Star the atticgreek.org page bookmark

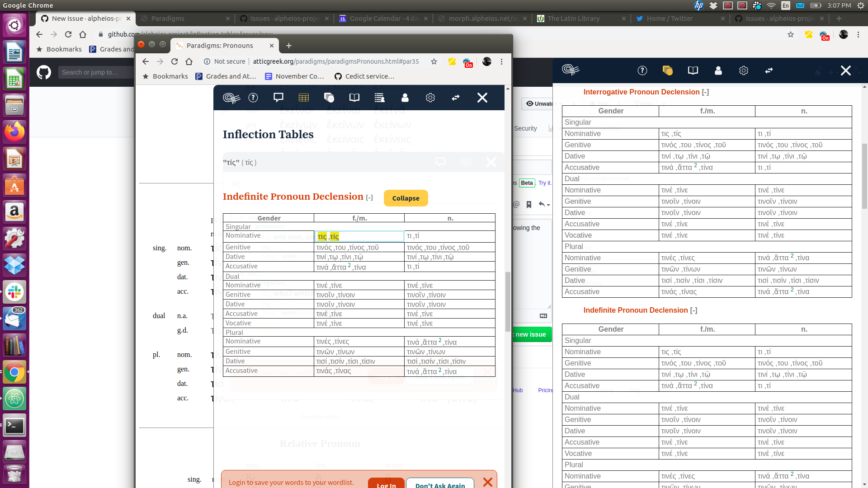click(434, 61)
